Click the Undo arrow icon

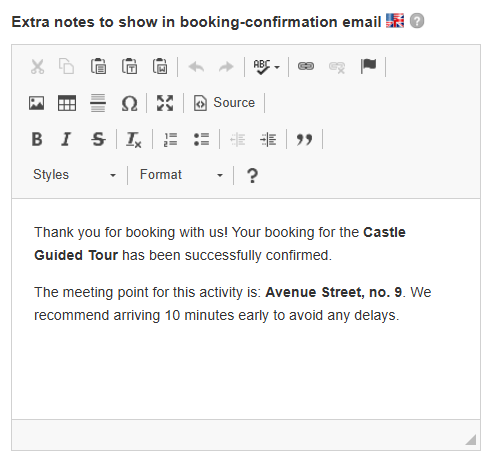click(196, 67)
